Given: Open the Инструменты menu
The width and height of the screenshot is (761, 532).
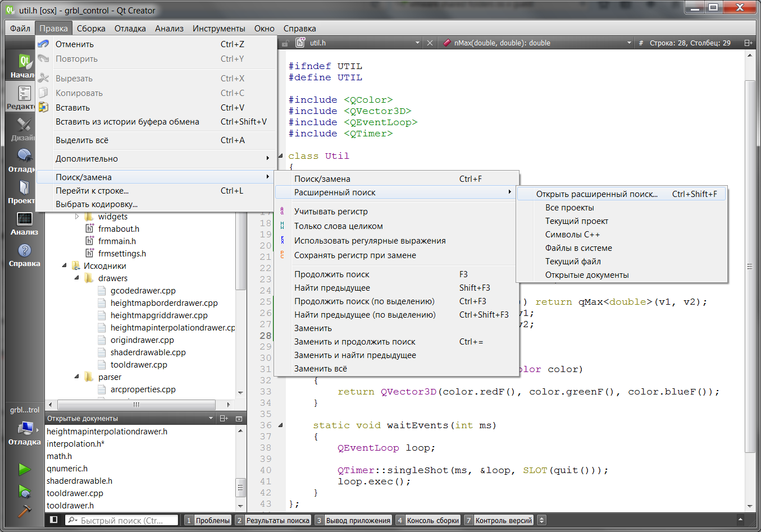Looking at the screenshot, I should (219, 29).
